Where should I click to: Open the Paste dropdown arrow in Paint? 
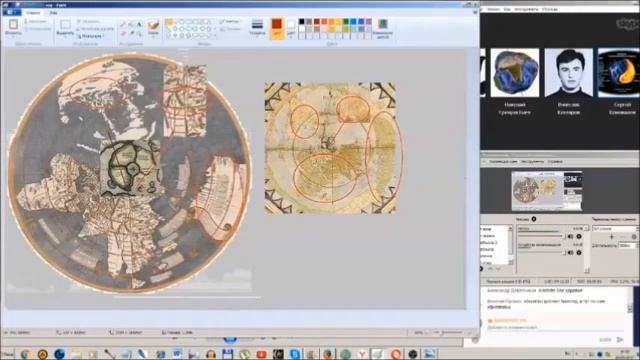(x=13, y=36)
